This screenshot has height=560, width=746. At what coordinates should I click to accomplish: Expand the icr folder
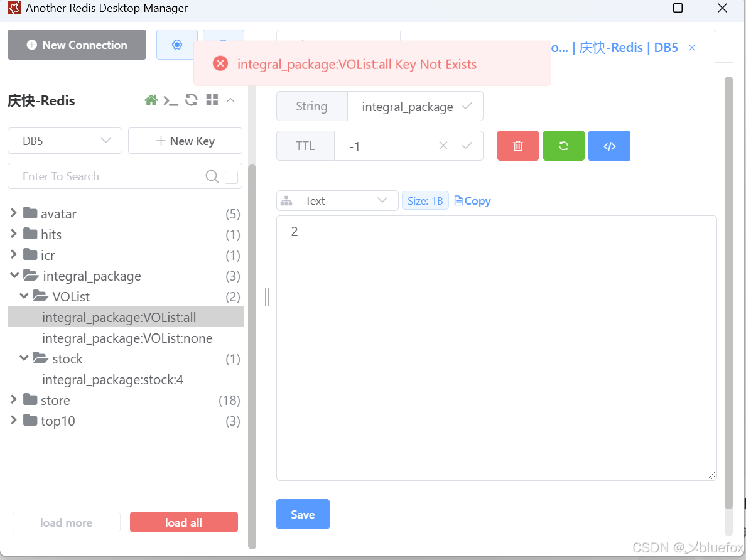pos(13,254)
